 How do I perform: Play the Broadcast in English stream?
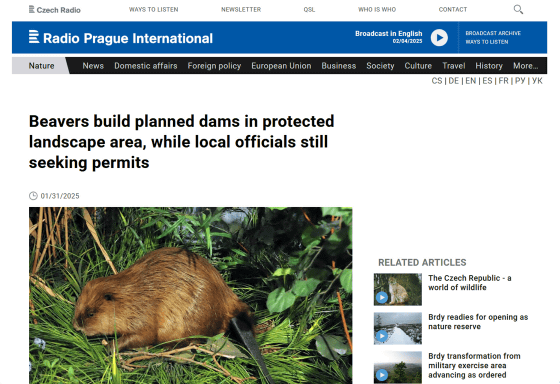(439, 38)
